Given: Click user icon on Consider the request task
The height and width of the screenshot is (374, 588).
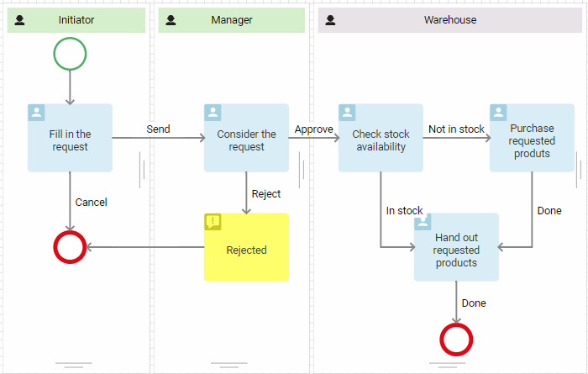Looking at the screenshot, I should [213, 113].
